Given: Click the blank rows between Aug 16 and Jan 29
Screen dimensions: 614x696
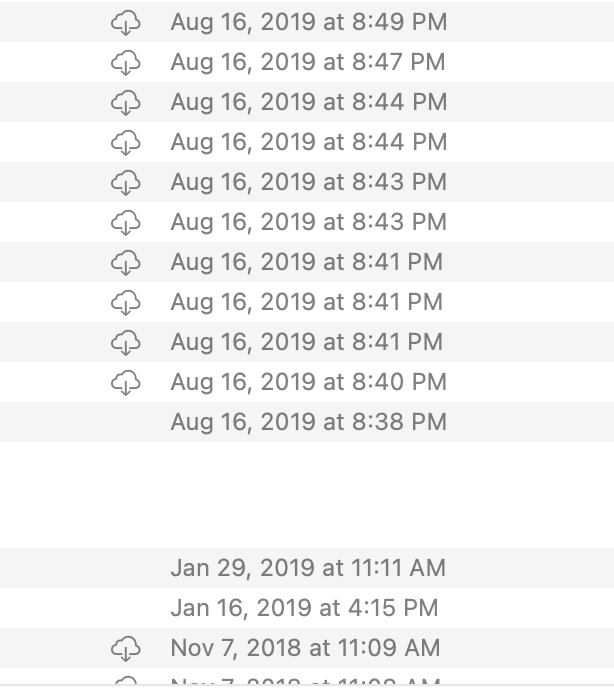Looking at the screenshot, I should [x=307, y=495].
